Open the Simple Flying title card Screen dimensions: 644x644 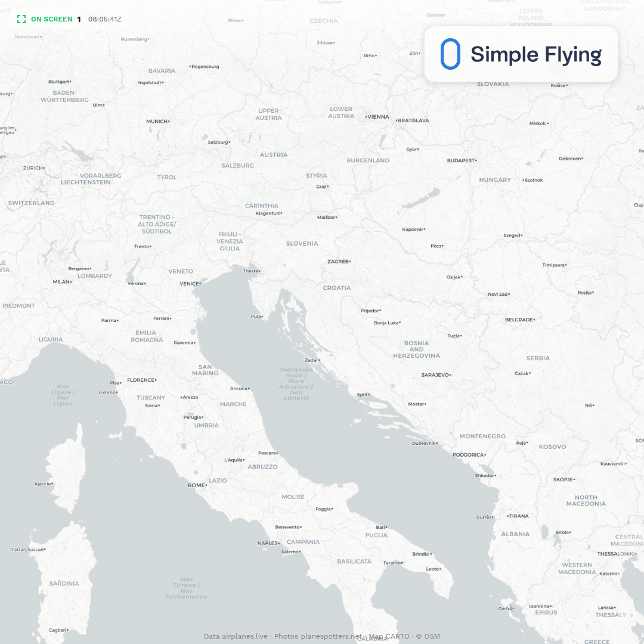521,54
